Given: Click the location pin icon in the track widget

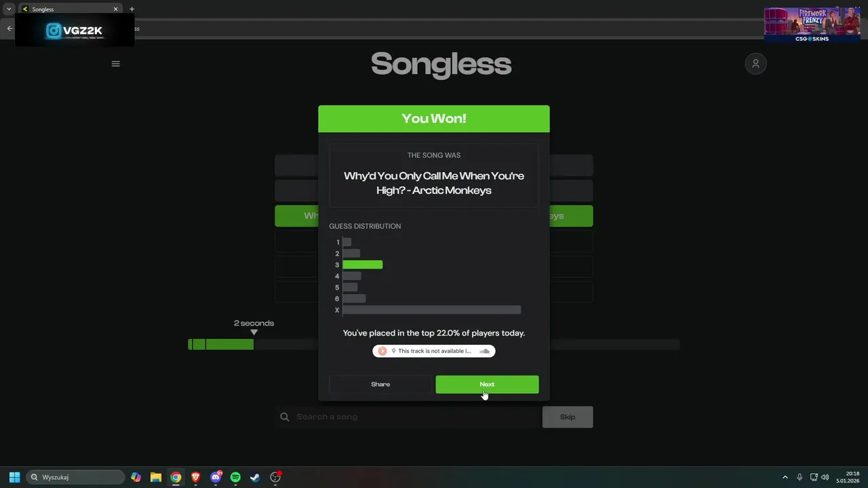Looking at the screenshot, I should (x=393, y=351).
